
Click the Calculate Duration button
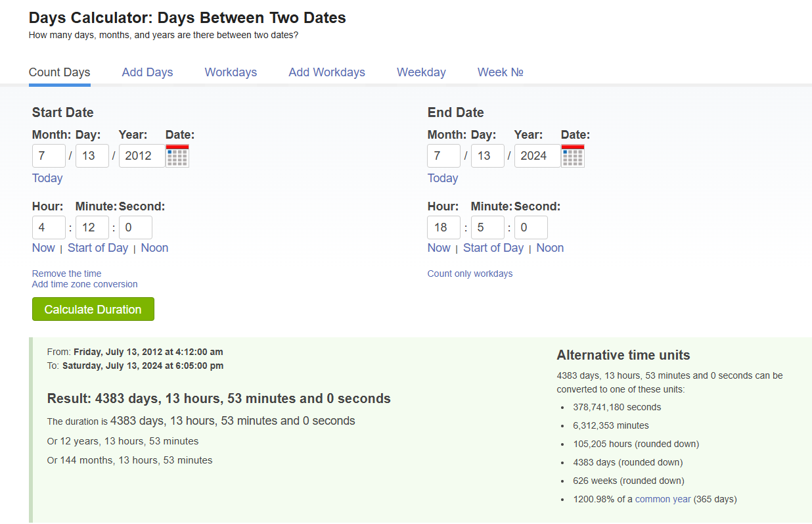tap(93, 309)
